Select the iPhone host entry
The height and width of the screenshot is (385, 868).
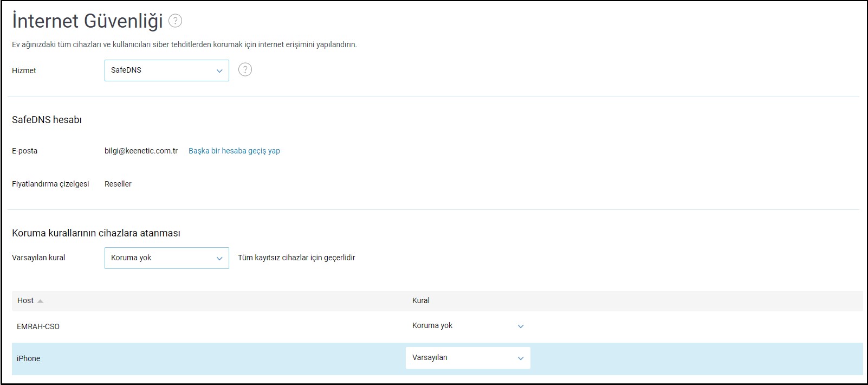[x=29, y=358]
